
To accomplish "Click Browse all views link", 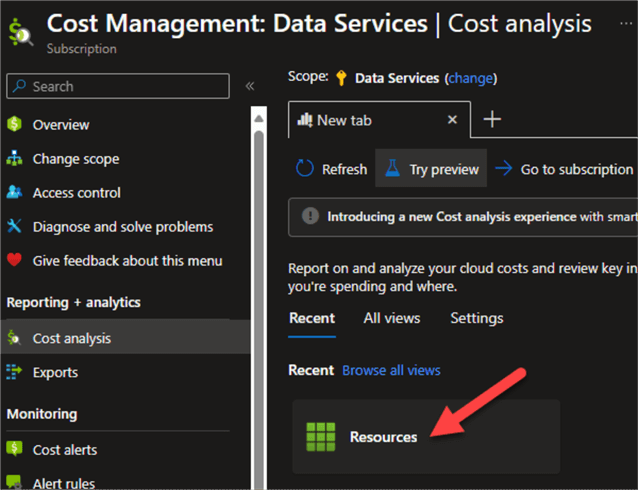I will [x=391, y=370].
